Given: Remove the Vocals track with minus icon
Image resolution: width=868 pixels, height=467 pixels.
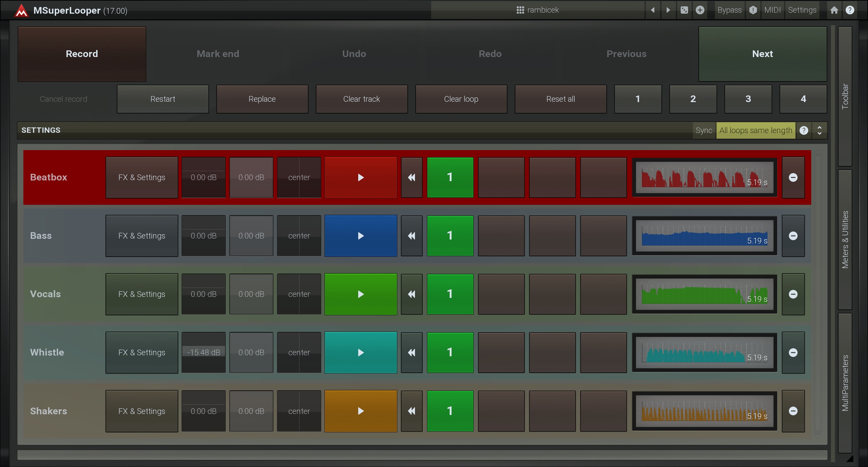Looking at the screenshot, I should point(793,294).
